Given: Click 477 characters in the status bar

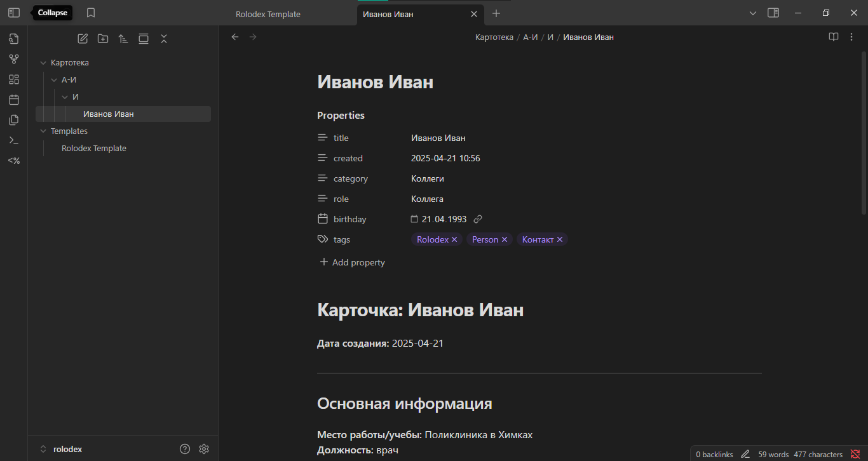Looking at the screenshot, I should click(x=818, y=455).
